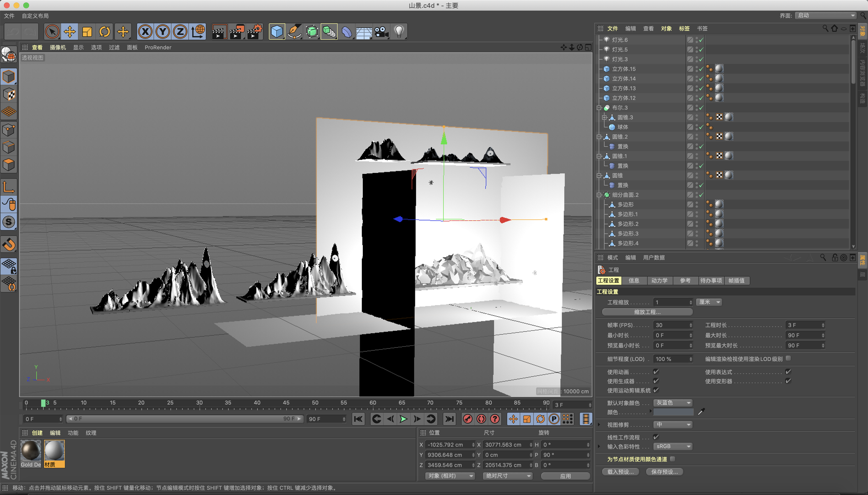Screen dimensions: 868x495
Task: Enable polygons mode orange cube icon
Action: coord(9,165)
